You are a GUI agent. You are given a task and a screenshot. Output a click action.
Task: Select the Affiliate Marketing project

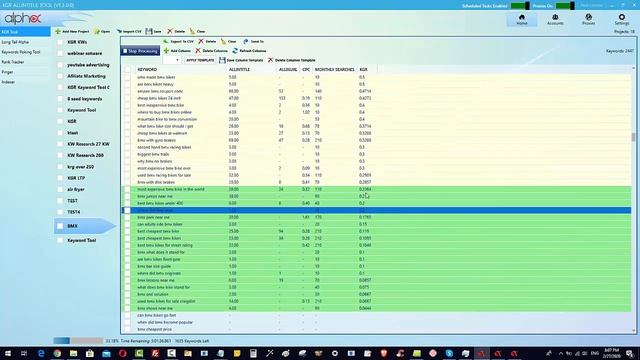(x=87, y=76)
